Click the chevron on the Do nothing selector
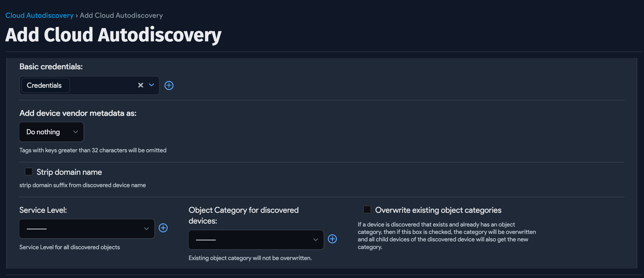This screenshot has height=278, width=644. click(x=76, y=132)
